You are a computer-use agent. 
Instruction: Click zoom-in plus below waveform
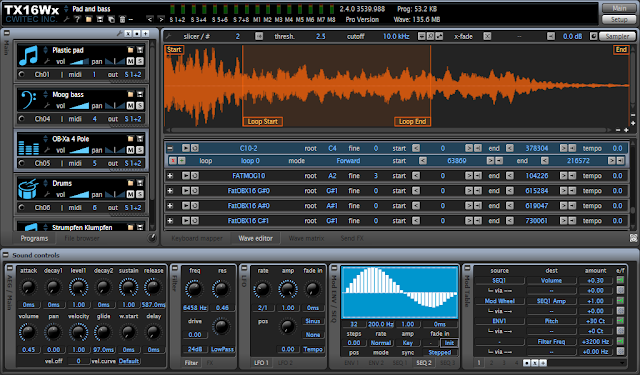[627, 130]
